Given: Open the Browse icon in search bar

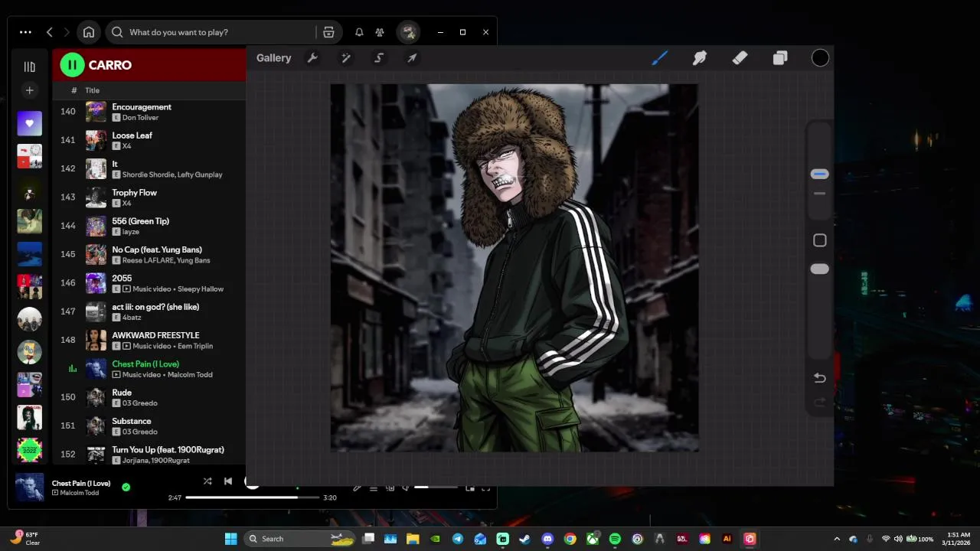Looking at the screenshot, I should [328, 32].
